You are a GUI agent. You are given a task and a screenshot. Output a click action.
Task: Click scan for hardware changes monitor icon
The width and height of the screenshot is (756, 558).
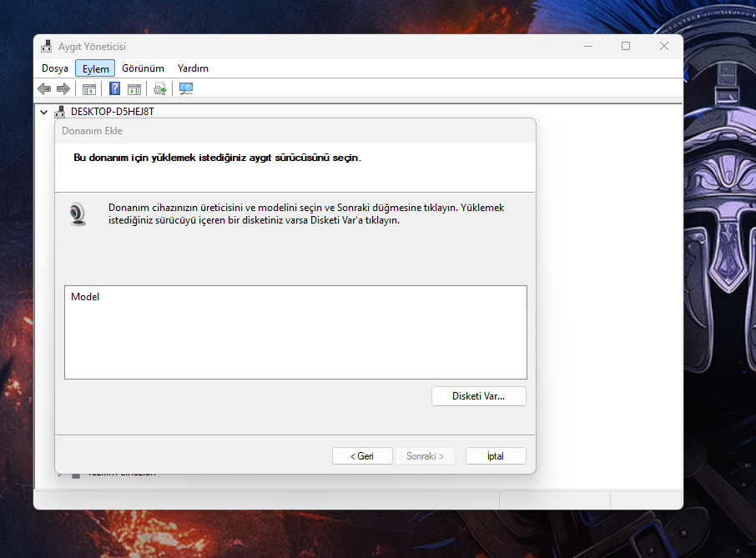click(185, 88)
